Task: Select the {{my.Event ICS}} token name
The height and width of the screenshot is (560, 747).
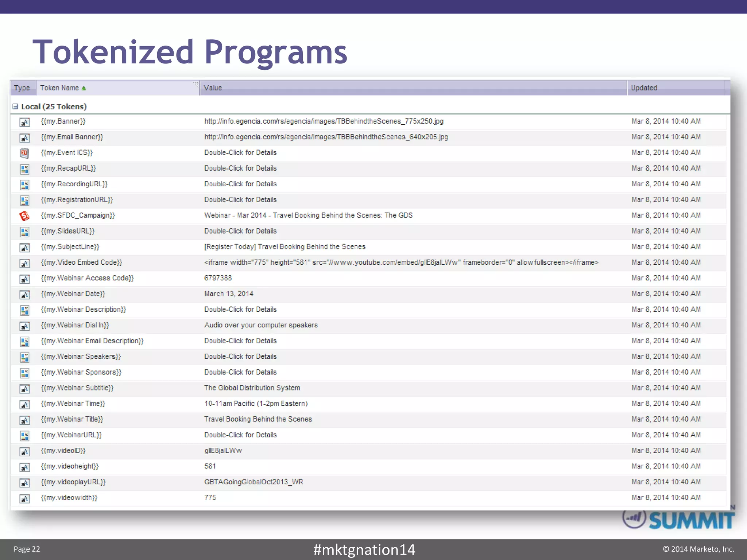Action: (67, 153)
